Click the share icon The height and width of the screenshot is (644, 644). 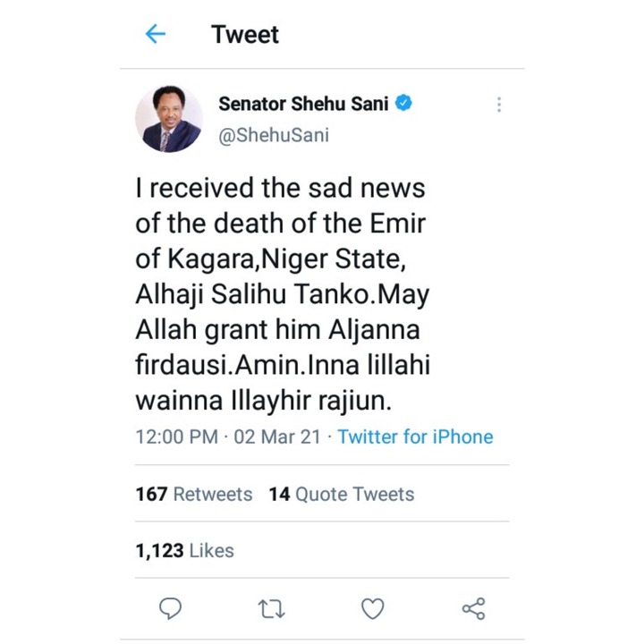click(x=473, y=608)
